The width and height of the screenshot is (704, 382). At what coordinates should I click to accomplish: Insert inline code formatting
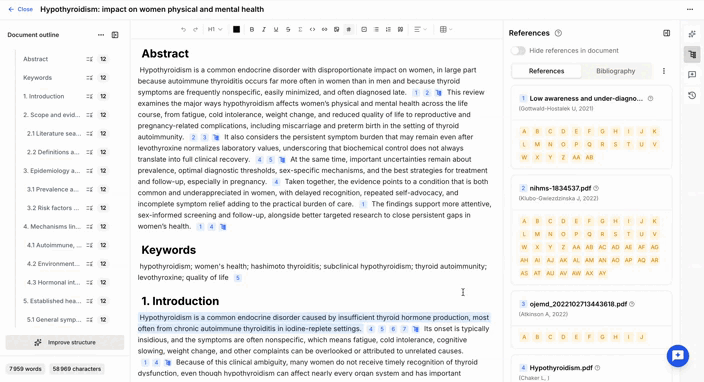pyautogui.click(x=312, y=30)
